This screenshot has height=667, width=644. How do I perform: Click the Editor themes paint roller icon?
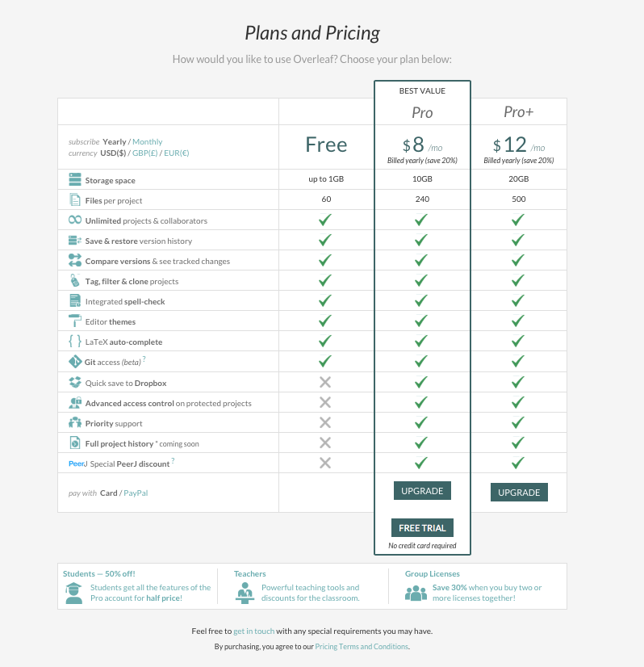pos(75,321)
